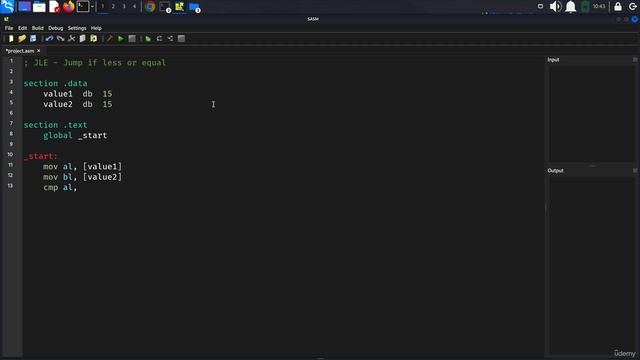640x360 pixels.
Task: Start debugging with green debug icon
Action: pyautogui.click(x=148, y=38)
